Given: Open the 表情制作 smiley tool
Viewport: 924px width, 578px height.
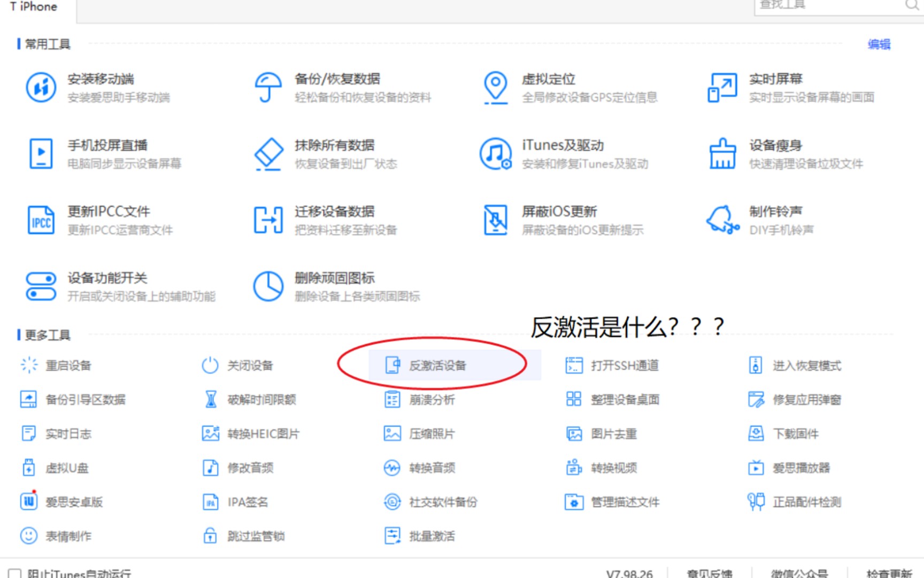Looking at the screenshot, I should click(x=56, y=536).
